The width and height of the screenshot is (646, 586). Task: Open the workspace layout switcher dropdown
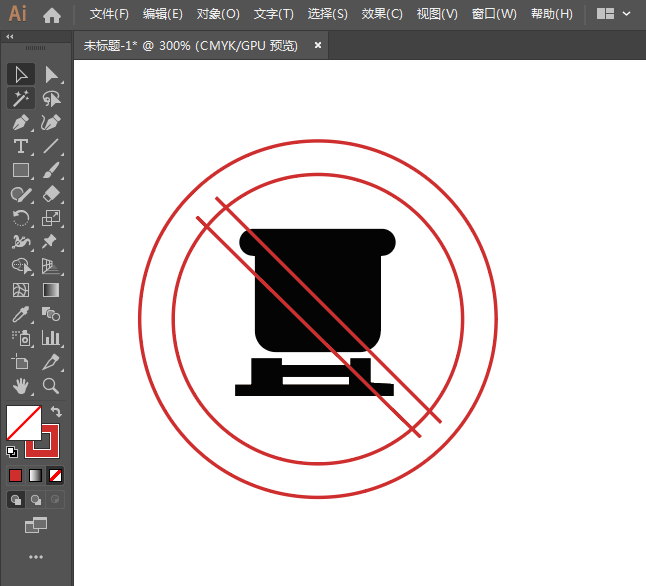(614, 14)
